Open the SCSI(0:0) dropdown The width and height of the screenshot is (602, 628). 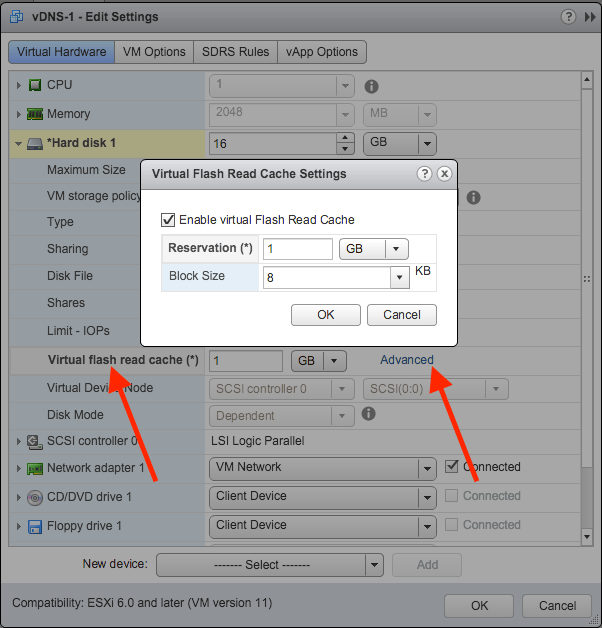point(436,389)
